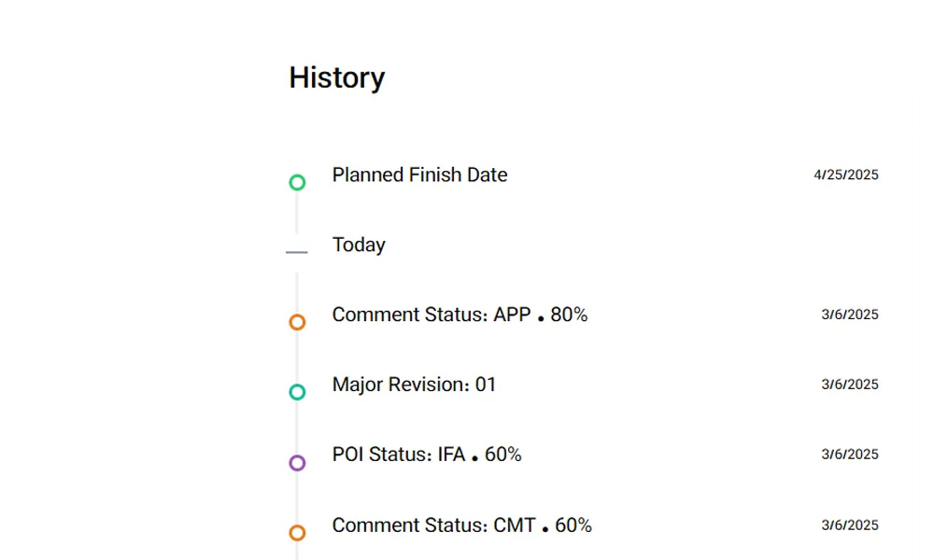This screenshot has height=560, width=934.
Task: Click the 3/6/2025 date for Major Revision
Action: click(x=849, y=385)
